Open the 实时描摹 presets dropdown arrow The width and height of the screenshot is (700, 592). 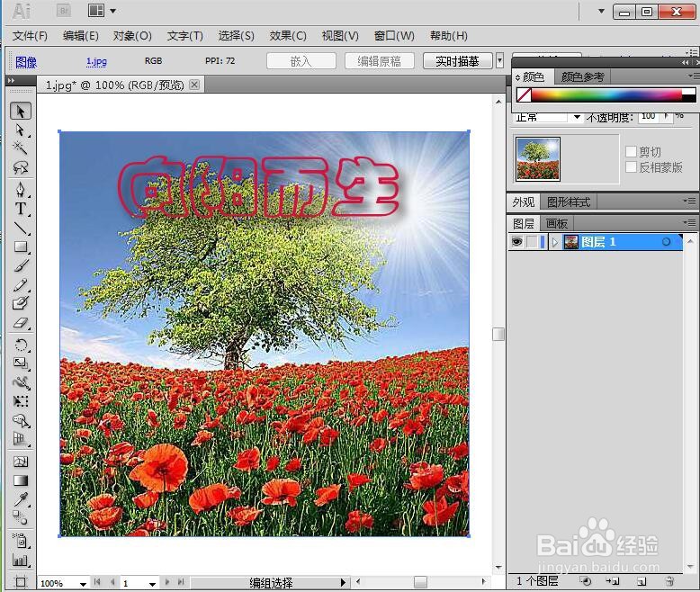[x=500, y=60]
